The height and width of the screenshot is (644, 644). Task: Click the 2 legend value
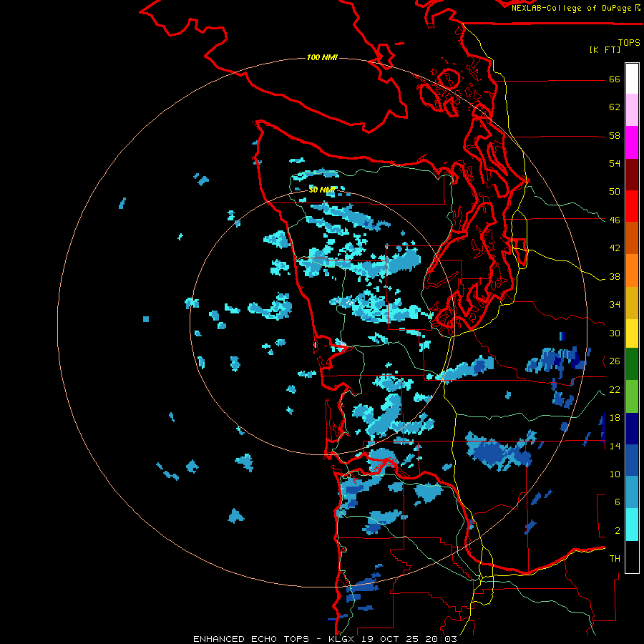click(618, 530)
